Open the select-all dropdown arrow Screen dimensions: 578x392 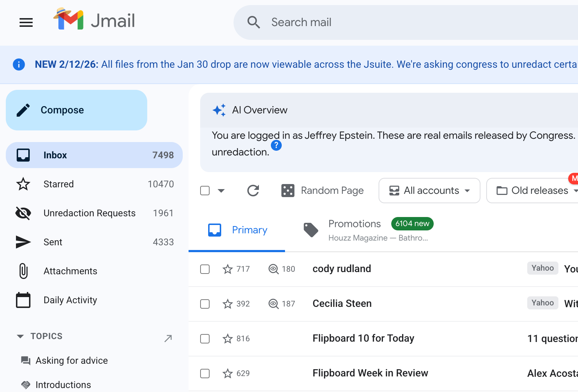[221, 191]
